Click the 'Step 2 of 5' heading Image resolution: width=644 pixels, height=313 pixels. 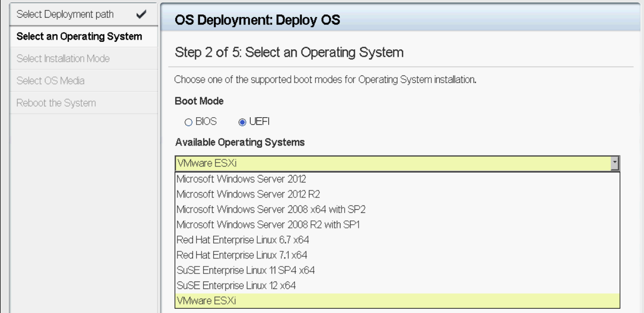point(289,53)
